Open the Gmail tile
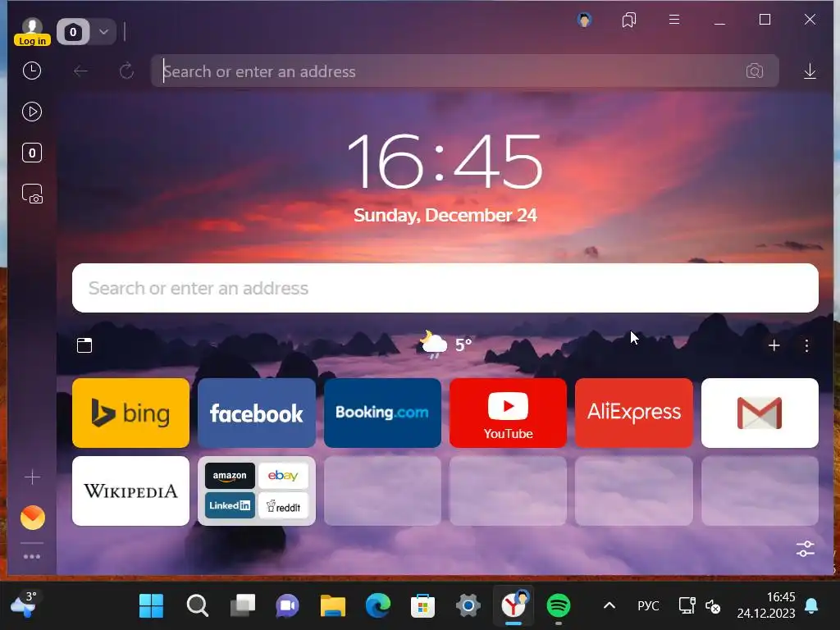Viewport: 840px width, 630px height. (x=760, y=413)
